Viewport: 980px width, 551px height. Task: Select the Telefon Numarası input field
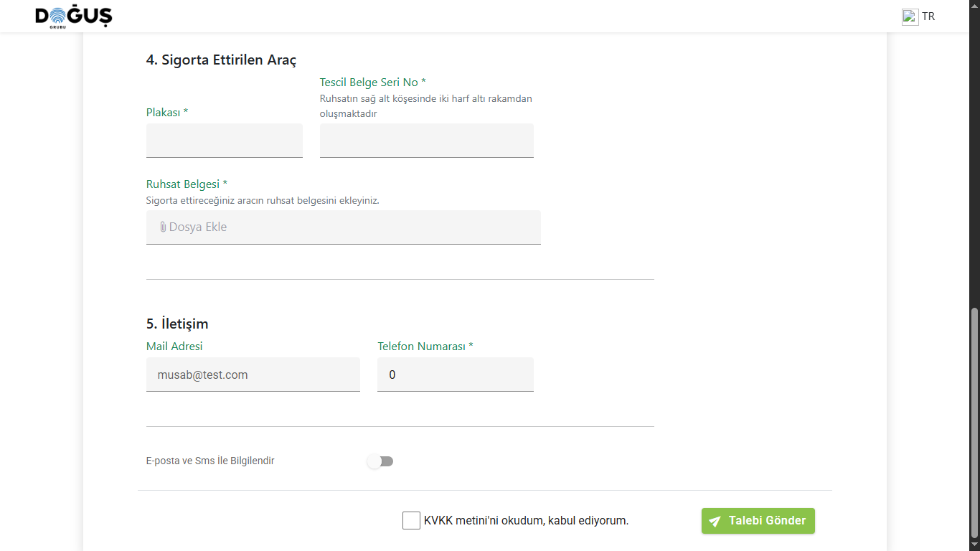tap(455, 375)
